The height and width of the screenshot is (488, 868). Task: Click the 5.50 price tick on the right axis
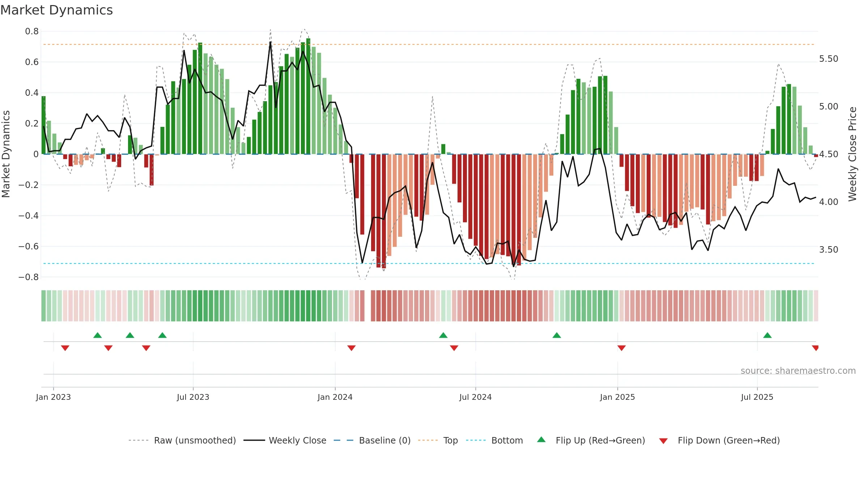[x=829, y=59]
